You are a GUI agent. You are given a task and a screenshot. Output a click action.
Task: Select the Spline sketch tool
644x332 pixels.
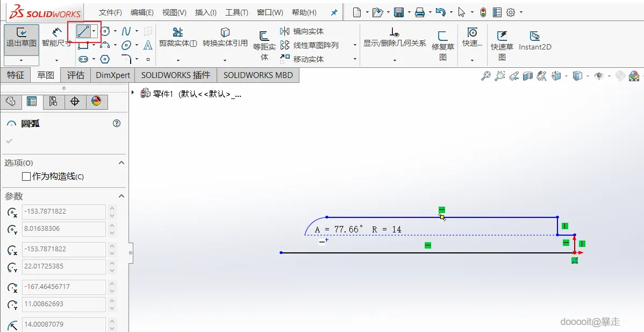click(126, 31)
